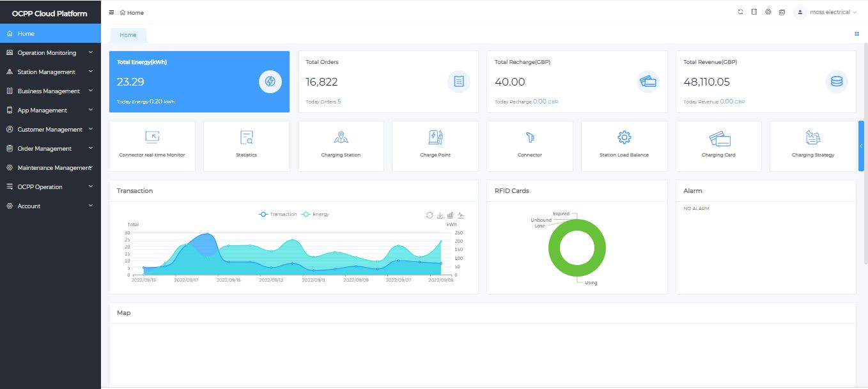Click the Total Recharge value 40.00

[x=509, y=82]
